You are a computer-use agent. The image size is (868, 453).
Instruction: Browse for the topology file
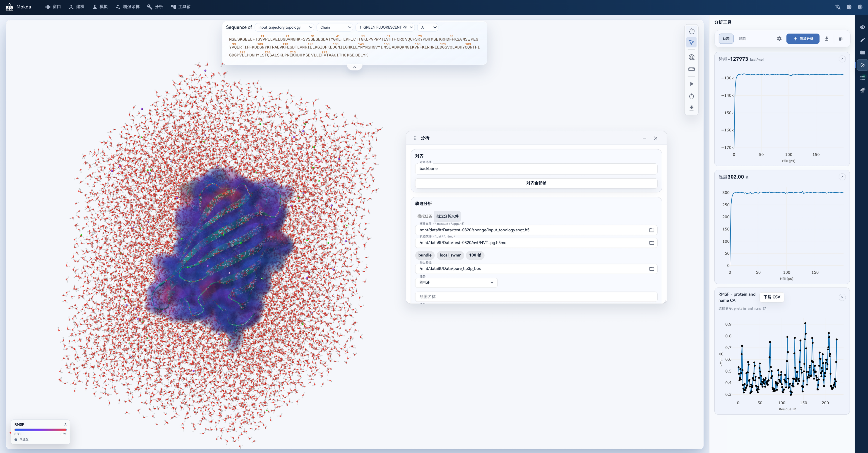click(x=652, y=230)
